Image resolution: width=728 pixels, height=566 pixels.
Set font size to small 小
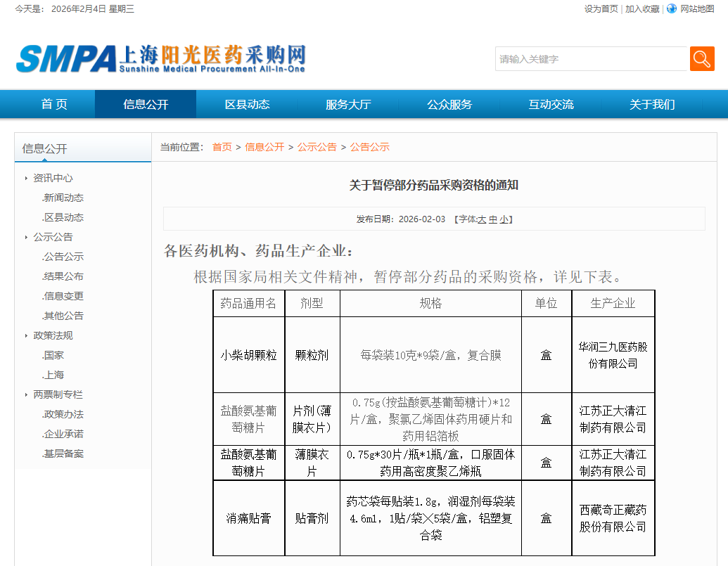[x=504, y=219]
